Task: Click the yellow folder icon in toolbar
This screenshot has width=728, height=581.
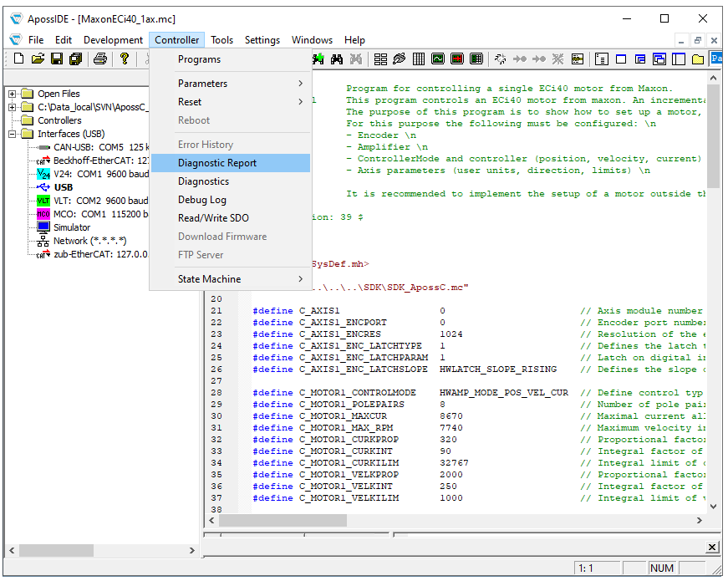Action: click(x=698, y=59)
